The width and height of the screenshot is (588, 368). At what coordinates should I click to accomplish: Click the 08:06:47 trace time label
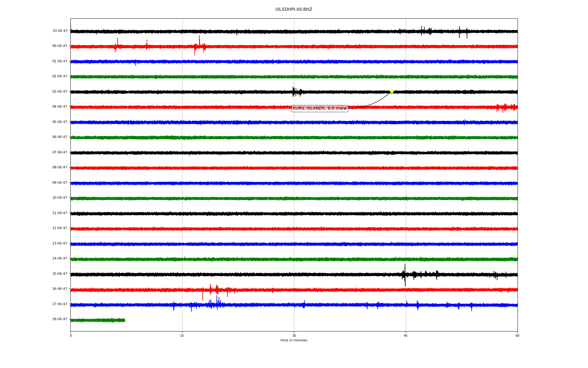(x=60, y=167)
